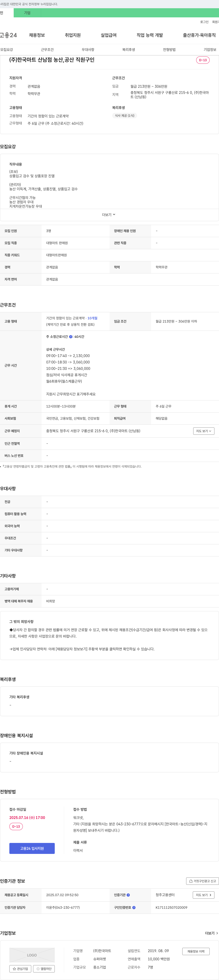Select capital value 10,000 백만원
Viewport: 219px width, 980px height.
click(x=159, y=959)
